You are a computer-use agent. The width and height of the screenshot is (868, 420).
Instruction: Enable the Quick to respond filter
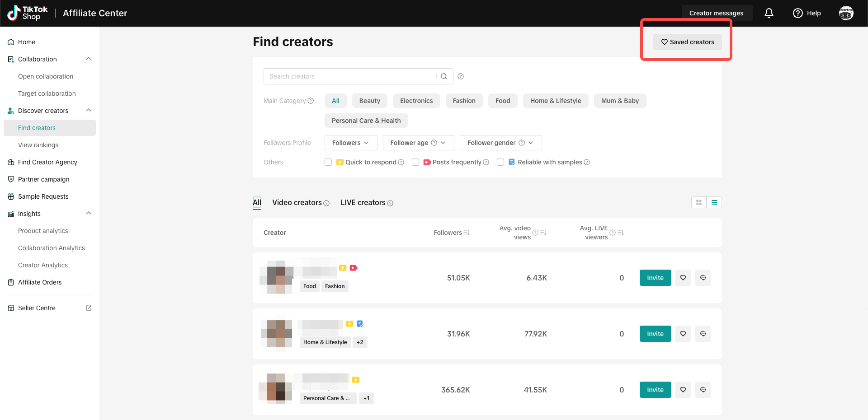tap(328, 162)
